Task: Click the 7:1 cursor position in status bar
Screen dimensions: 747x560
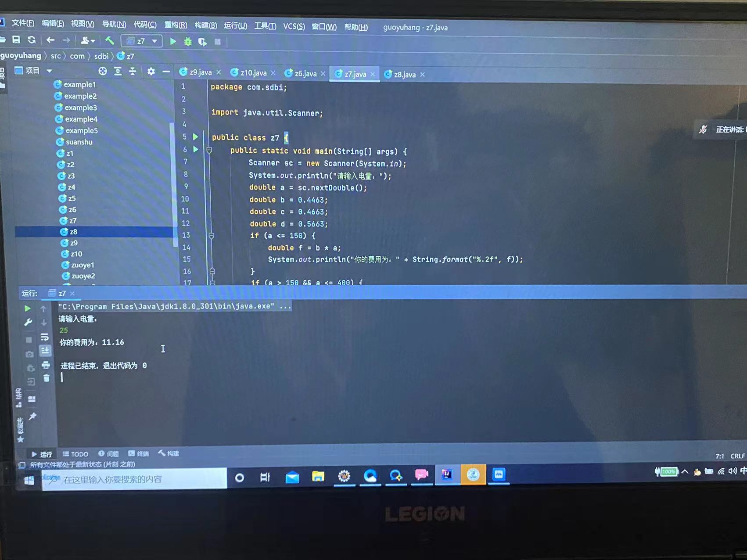Action: coord(720,456)
